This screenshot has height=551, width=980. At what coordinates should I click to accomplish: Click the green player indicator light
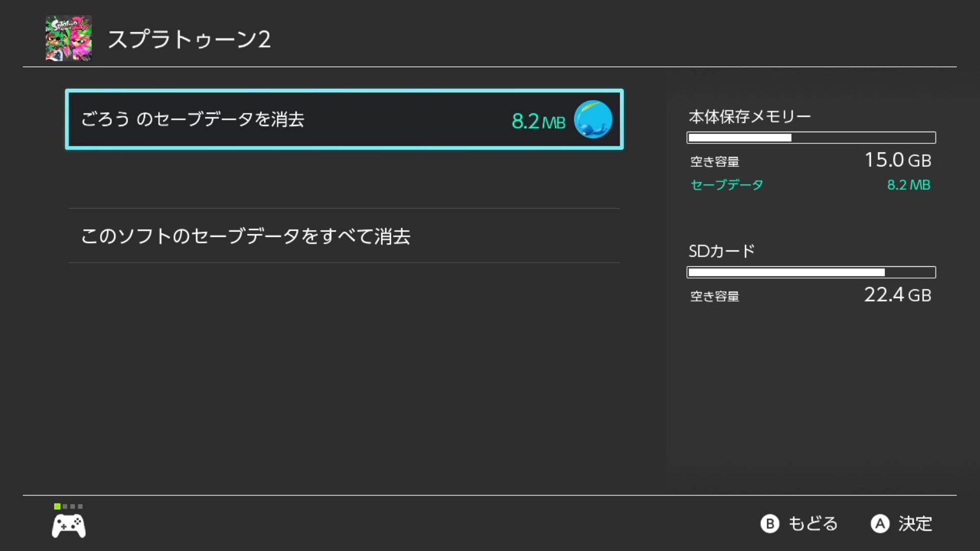click(57, 507)
